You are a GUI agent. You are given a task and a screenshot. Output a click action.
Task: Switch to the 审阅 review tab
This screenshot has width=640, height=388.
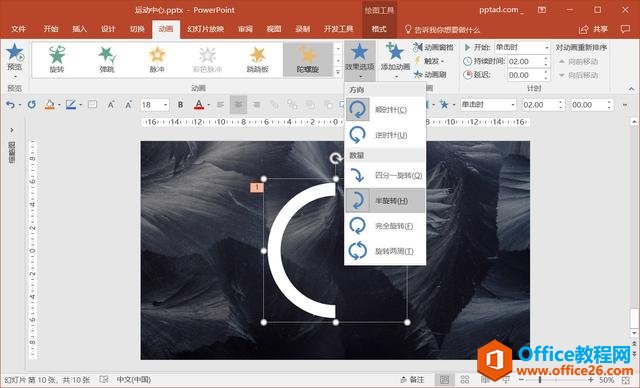click(x=245, y=29)
